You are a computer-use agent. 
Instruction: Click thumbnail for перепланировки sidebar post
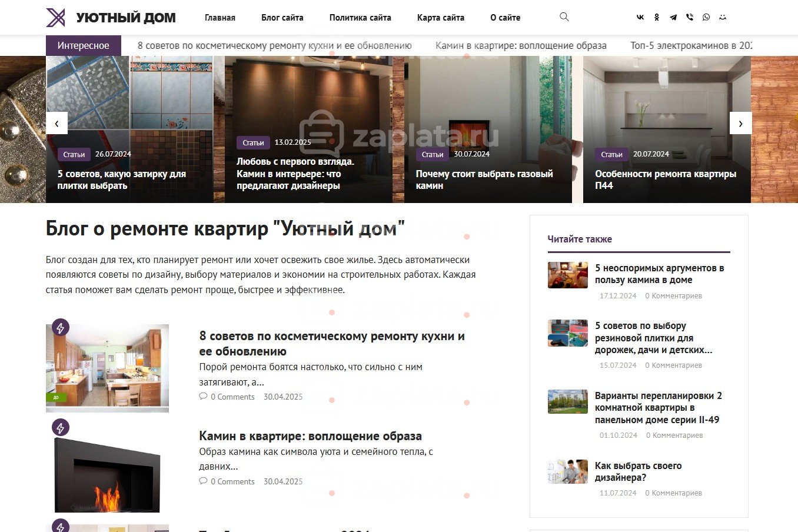[568, 402]
